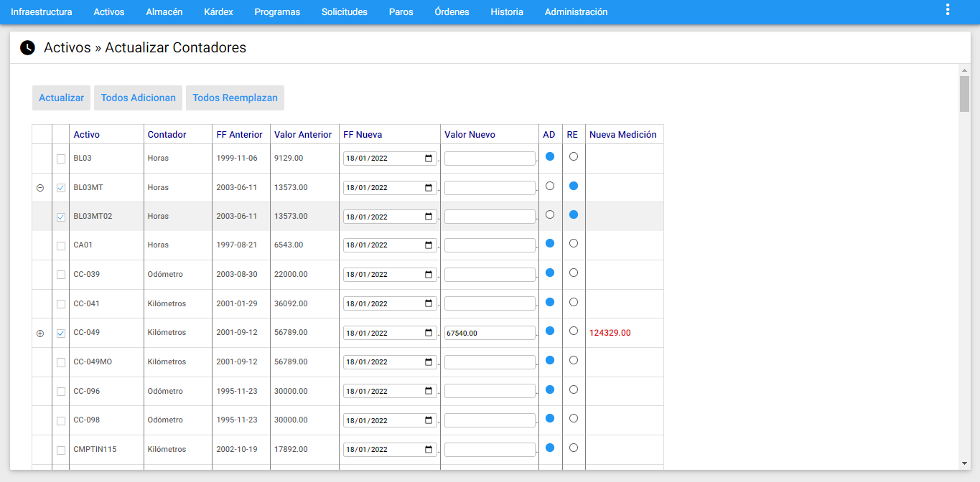Open the Programas menu
Screen dimensions: 980x482
[277, 12]
